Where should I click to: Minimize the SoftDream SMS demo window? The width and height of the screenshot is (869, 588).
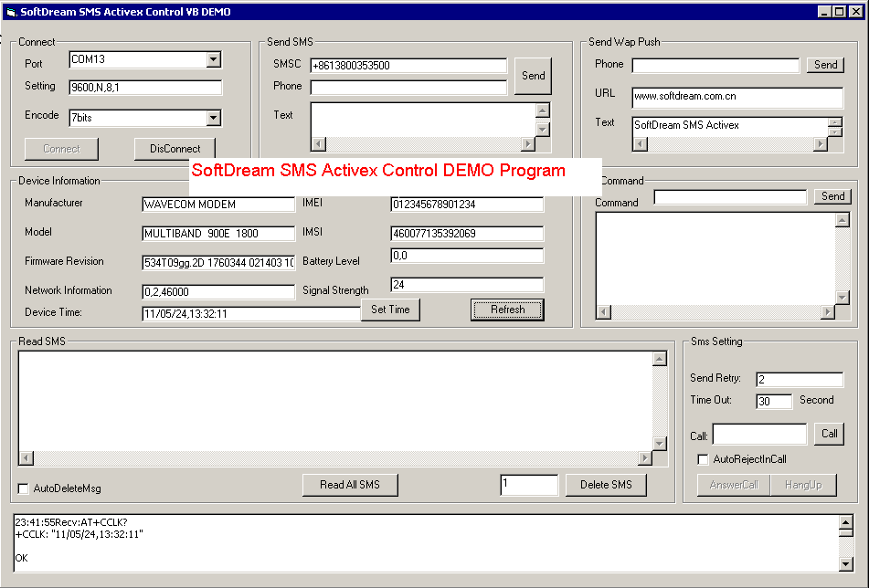pyautogui.click(x=825, y=12)
